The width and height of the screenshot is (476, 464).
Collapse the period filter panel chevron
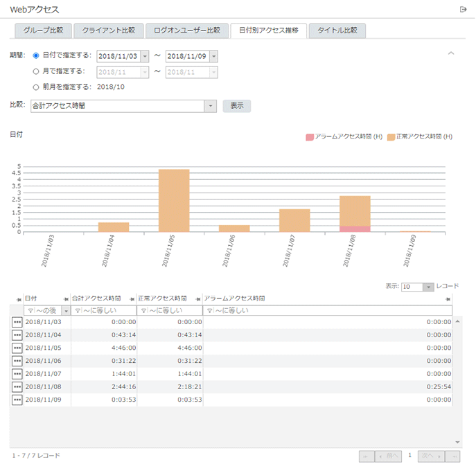[451, 53]
